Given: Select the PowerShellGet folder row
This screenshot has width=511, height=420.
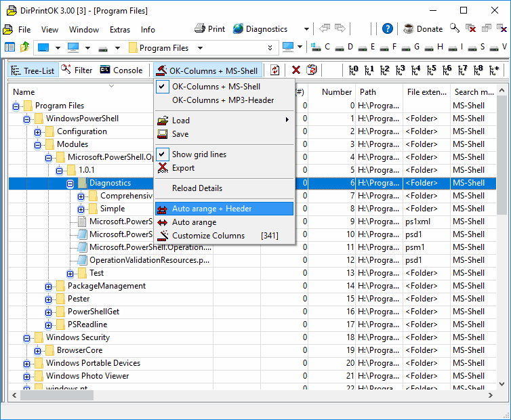Looking at the screenshot, I should point(253,312).
